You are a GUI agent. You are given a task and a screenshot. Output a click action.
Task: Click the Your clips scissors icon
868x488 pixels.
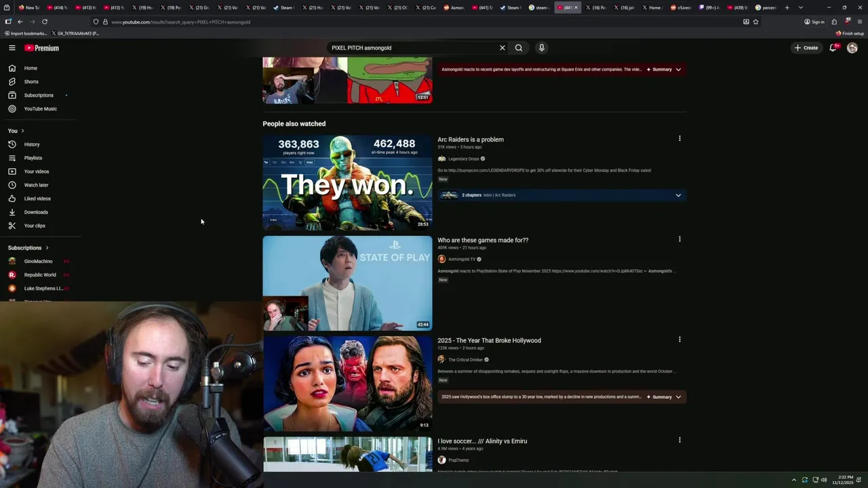tap(12, 226)
